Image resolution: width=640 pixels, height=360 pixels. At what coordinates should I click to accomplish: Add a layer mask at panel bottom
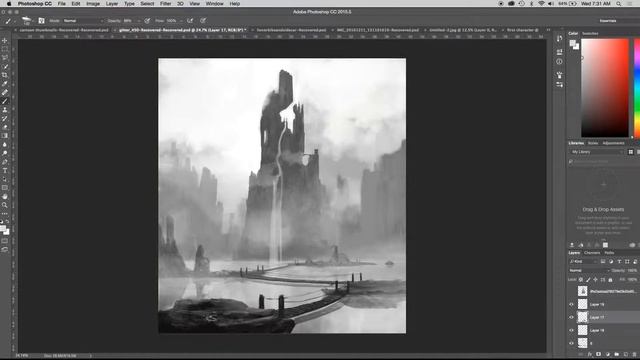pyautogui.click(x=598, y=354)
